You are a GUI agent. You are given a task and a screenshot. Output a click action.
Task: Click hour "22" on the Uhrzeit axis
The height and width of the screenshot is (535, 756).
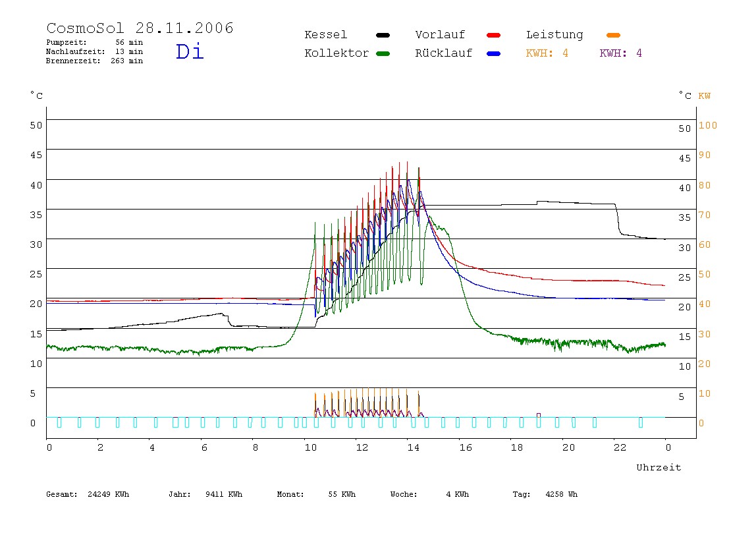(620, 447)
